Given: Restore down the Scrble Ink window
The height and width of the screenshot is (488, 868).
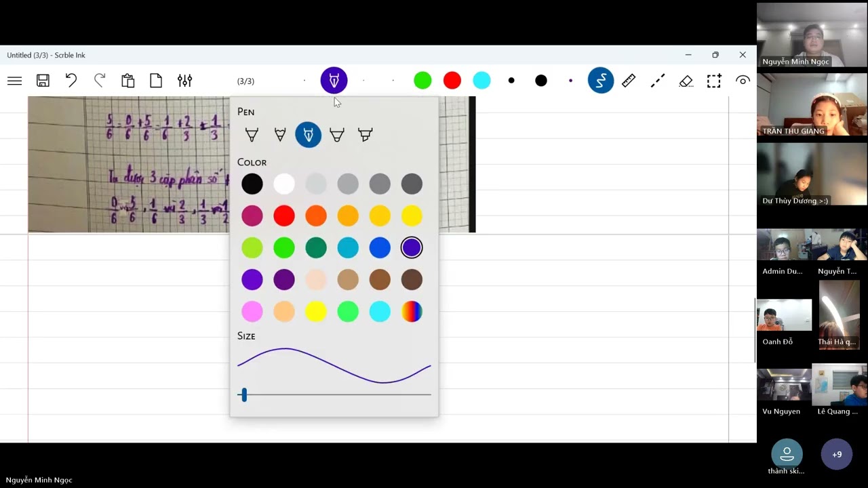Looking at the screenshot, I should pos(715,55).
